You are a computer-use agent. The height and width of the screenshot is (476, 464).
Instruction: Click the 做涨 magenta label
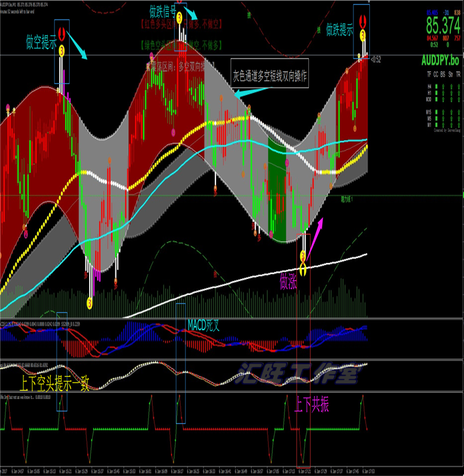click(x=289, y=281)
